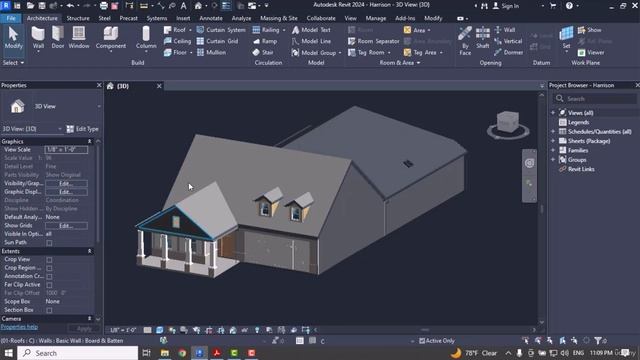Image resolution: width=640 pixels, height=360 pixels.
Task: Click the 3D view vertical scrollbar
Action: coord(542,208)
